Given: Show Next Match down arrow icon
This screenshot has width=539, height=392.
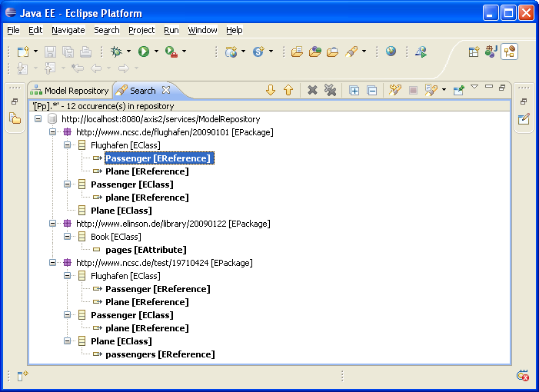Looking at the screenshot, I should [x=271, y=91].
